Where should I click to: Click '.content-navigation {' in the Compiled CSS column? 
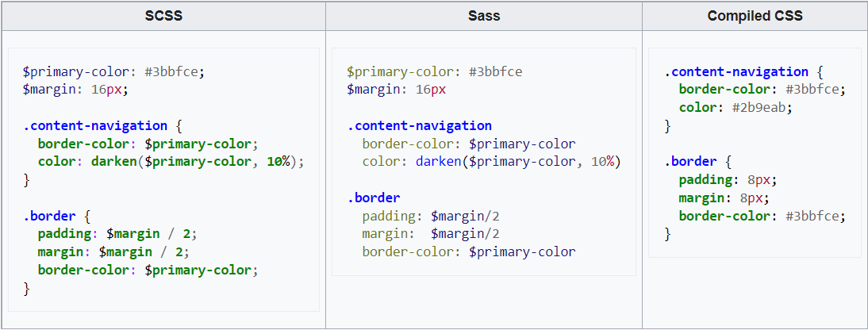tap(743, 72)
